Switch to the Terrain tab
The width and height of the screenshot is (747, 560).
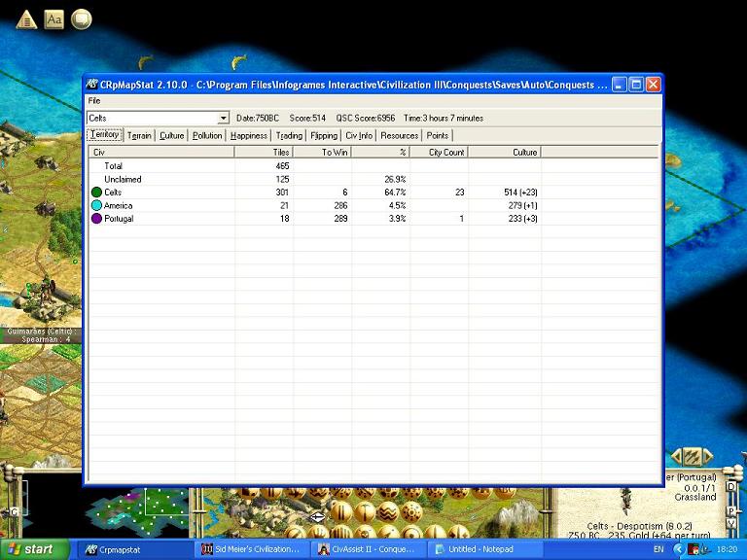[x=139, y=136]
